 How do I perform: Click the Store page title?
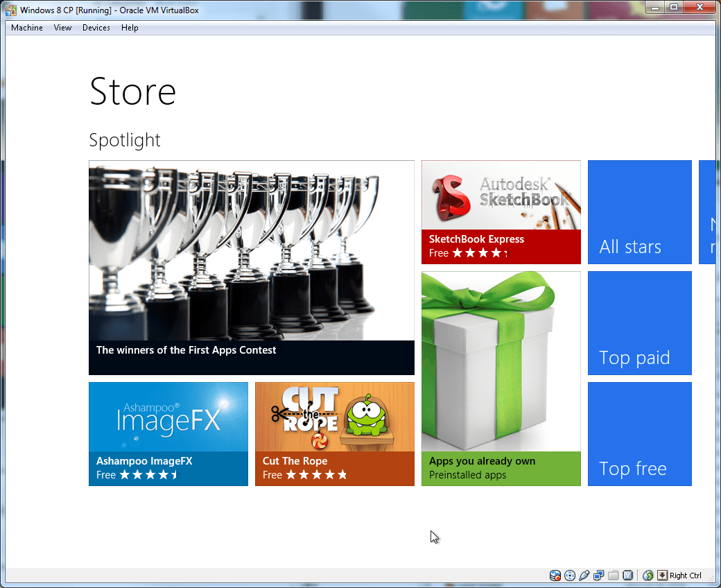tap(132, 92)
